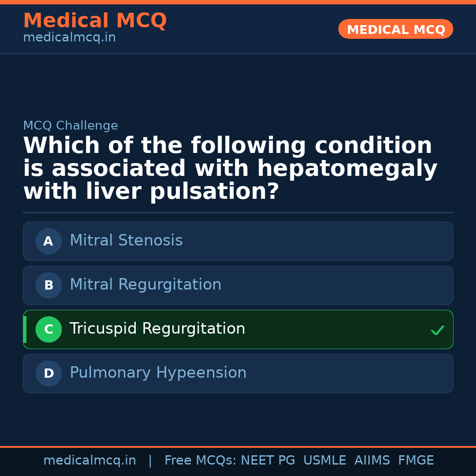
Task: Click the hepatomegaly question text
Action: click(230, 169)
